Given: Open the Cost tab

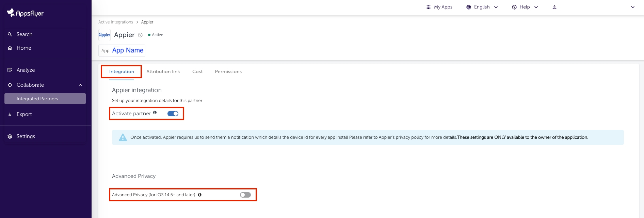Looking at the screenshot, I should tap(197, 72).
